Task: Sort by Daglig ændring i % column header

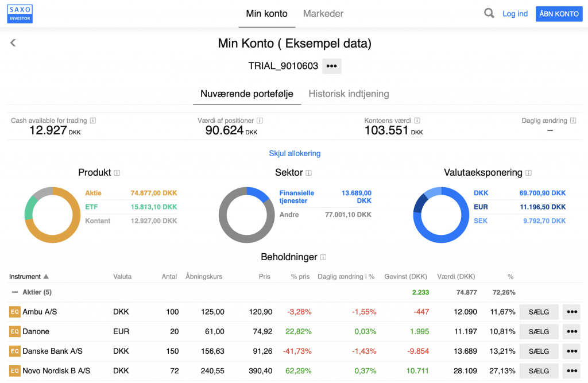Action: pos(346,276)
